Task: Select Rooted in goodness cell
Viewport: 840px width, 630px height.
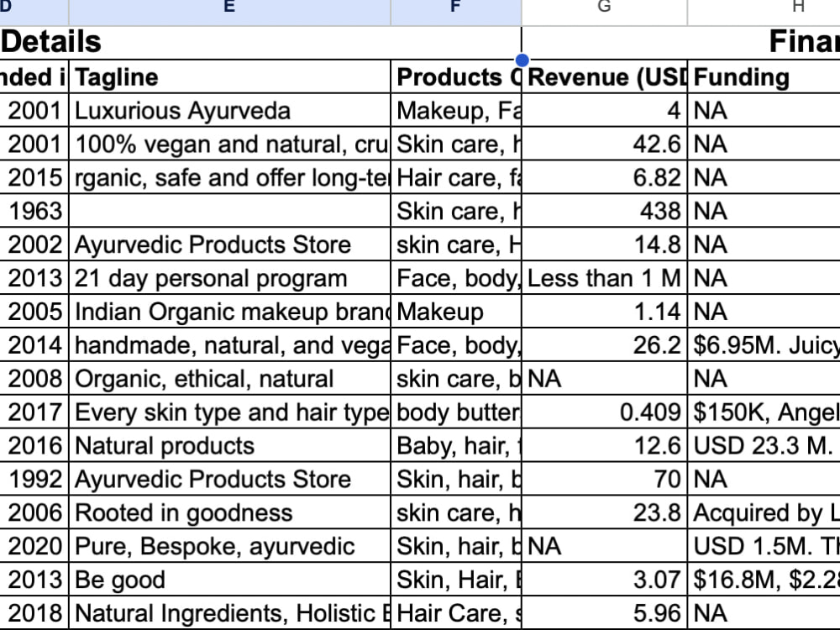Action: (x=230, y=512)
